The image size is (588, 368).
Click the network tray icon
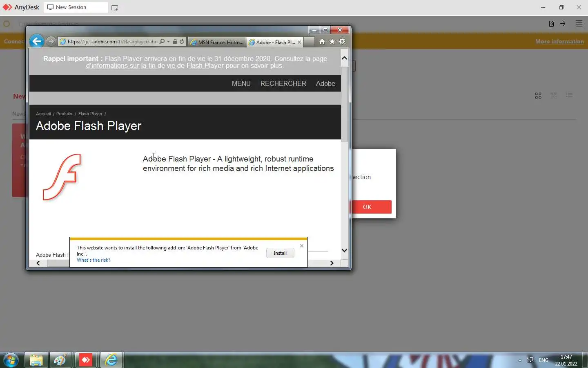pos(530,360)
